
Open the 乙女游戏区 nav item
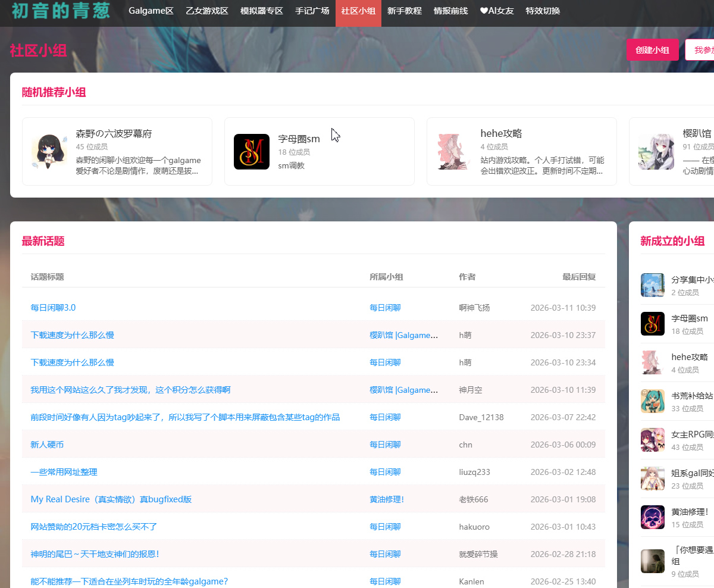[x=206, y=11]
